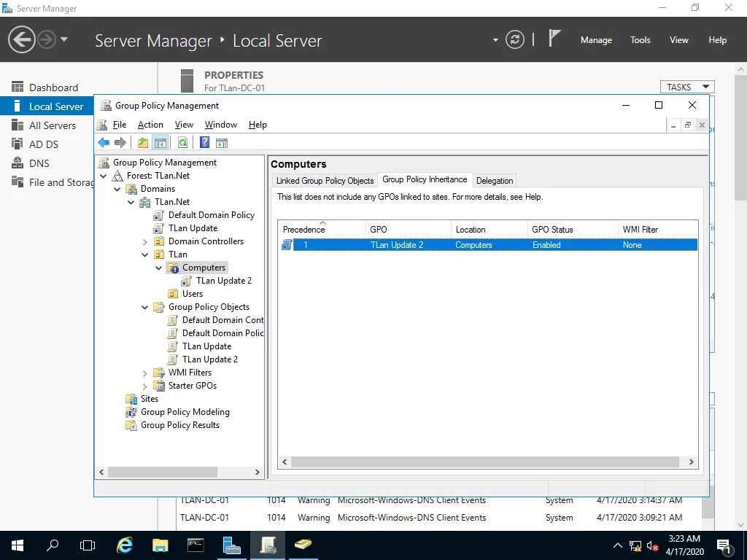The width and height of the screenshot is (747, 560).
Task: Select TLan Update 2 link under Computers
Action: coord(224,281)
